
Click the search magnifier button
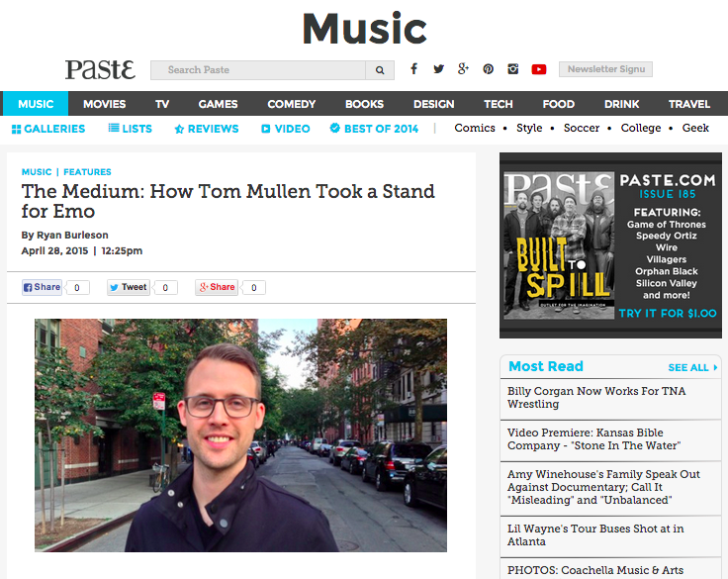tap(380, 70)
